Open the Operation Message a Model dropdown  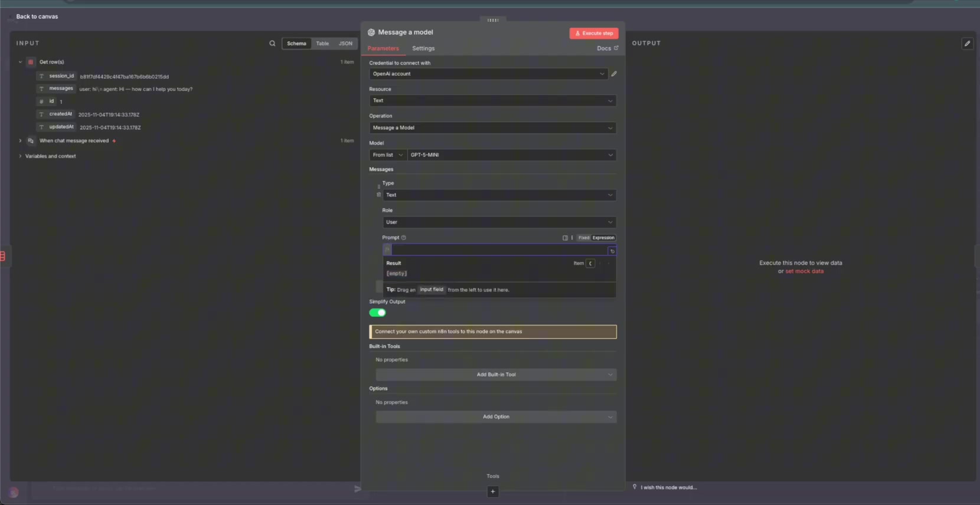pyautogui.click(x=493, y=128)
